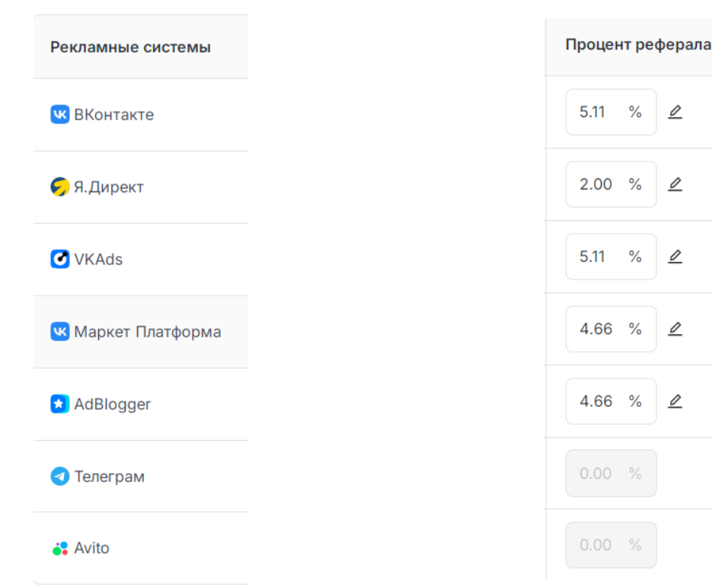Click pencil icon in Маркет Платформа row
Viewport: 712px width, 588px height.
point(675,329)
